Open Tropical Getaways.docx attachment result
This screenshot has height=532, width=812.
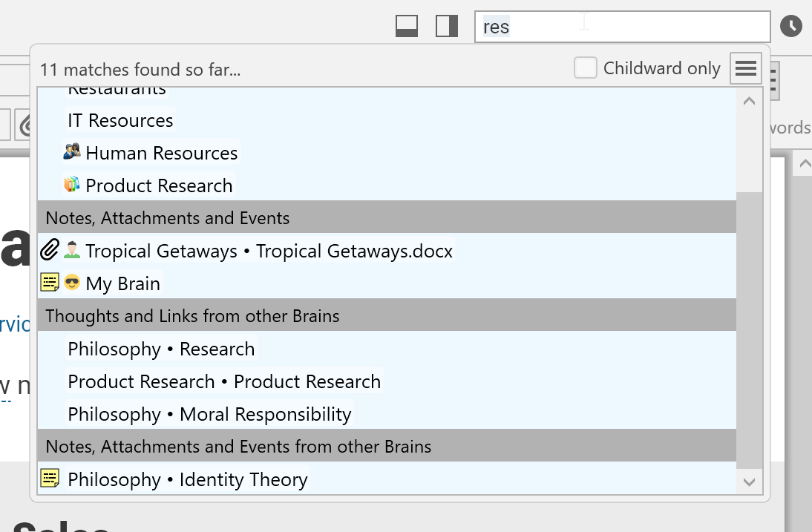tap(269, 251)
